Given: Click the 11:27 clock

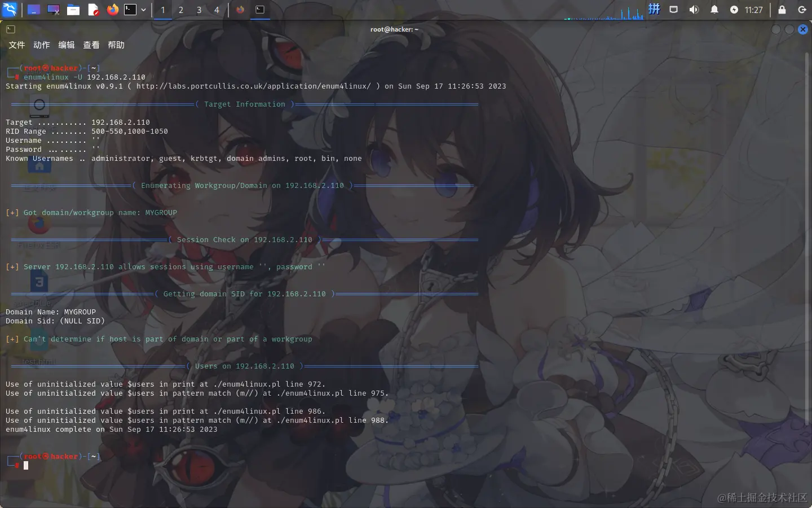Looking at the screenshot, I should pyautogui.click(x=753, y=10).
